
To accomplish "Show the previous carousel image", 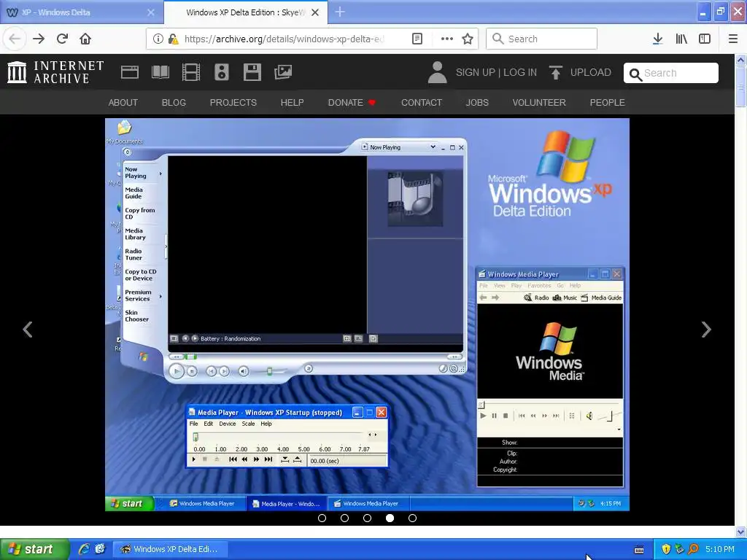I will pyautogui.click(x=28, y=330).
